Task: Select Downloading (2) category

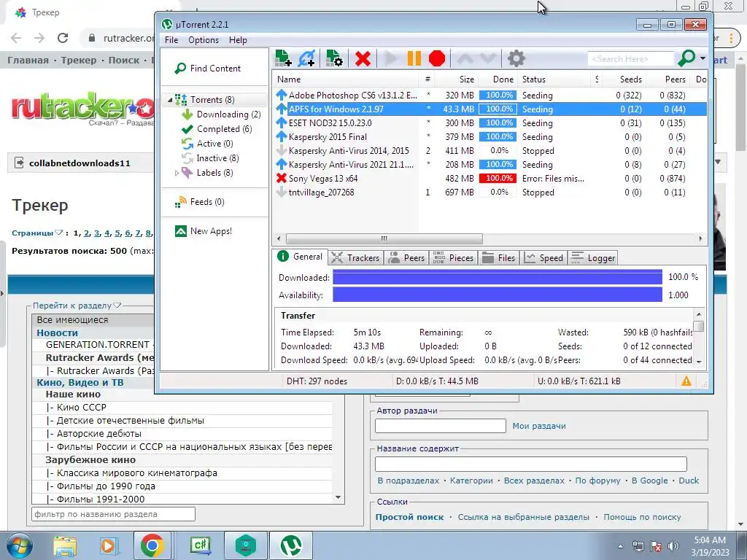Action: (x=222, y=114)
